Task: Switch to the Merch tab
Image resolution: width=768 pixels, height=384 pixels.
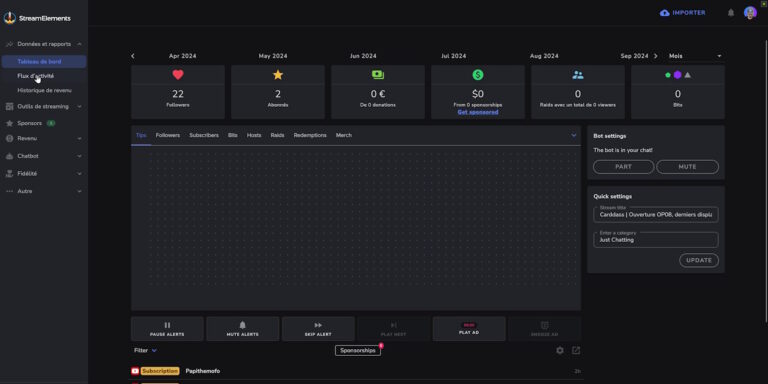Action: coord(343,135)
